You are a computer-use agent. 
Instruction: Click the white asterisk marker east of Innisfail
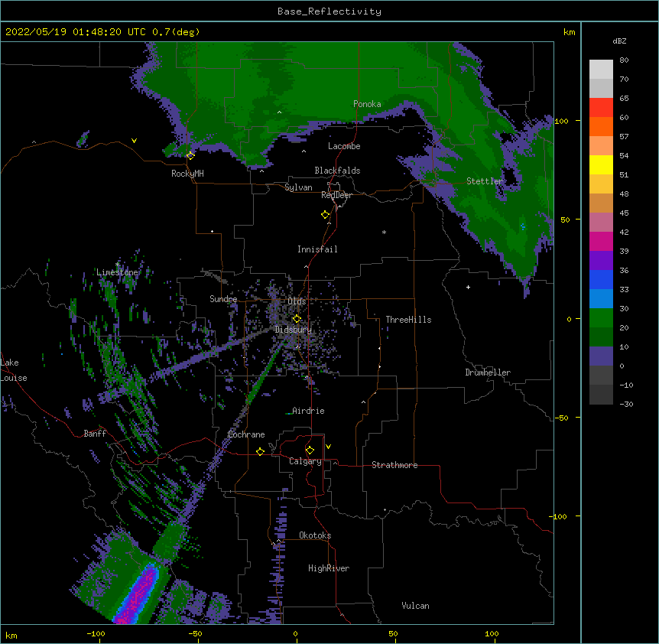[384, 232]
